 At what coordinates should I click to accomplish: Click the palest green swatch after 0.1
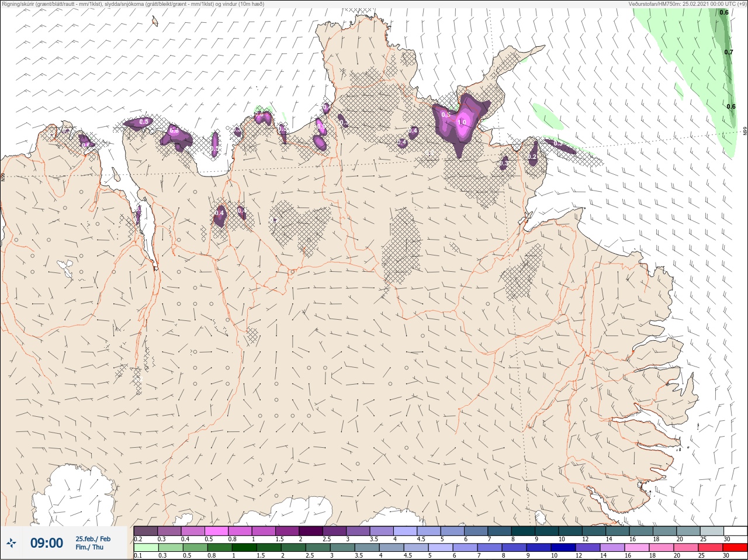[x=146, y=548]
